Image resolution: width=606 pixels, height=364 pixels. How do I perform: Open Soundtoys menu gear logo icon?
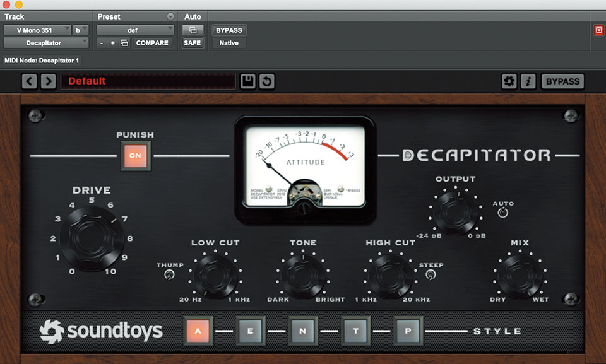[509, 81]
